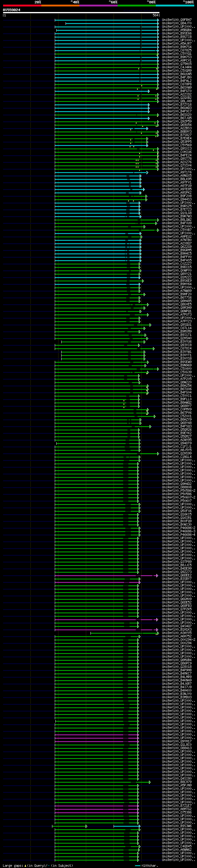
Task: Open the UniRef100_C5YYQ1 entry
Action: (x=176, y=54)
